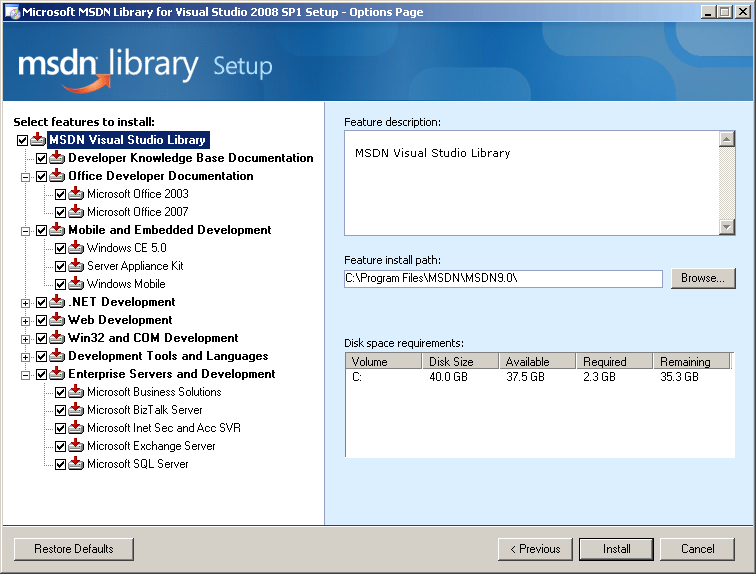The height and width of the screenshot is (574, 756).
Task: Click Remaining column header
Action: (691, 361)
